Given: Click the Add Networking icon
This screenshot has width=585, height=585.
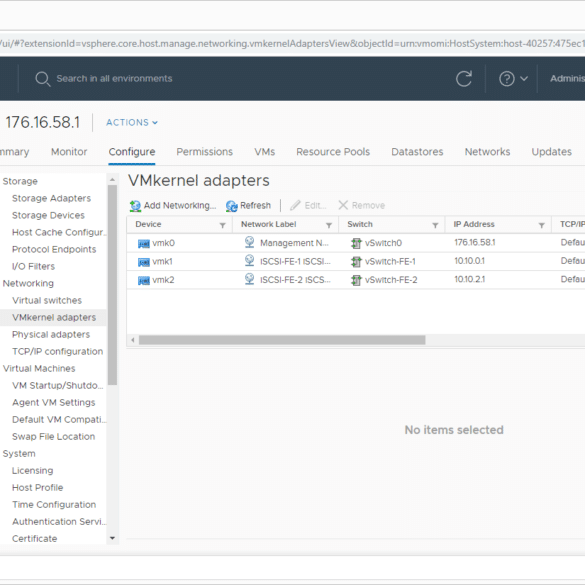Looking at the screenshot, I should coord(135,206).
